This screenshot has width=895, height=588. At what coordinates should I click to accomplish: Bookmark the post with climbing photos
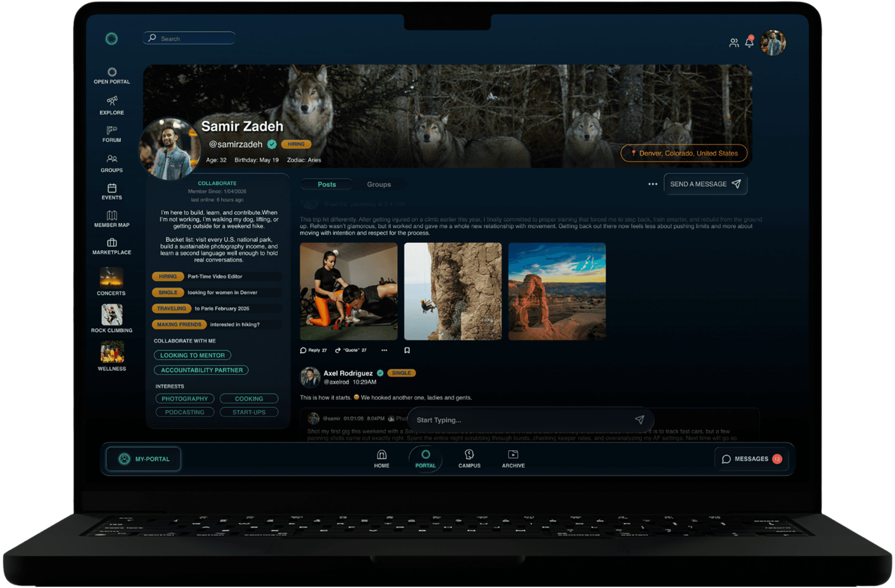point(407,350)
